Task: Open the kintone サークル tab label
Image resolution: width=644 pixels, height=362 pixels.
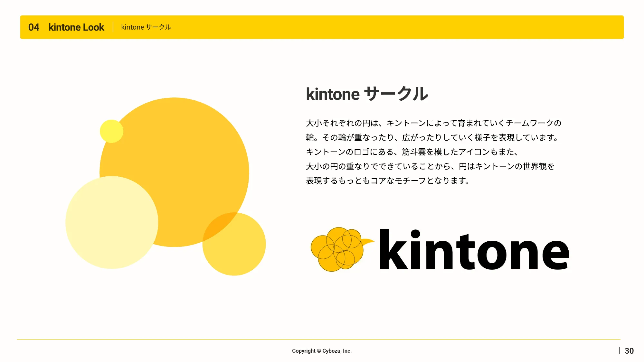Action: pos(146,27)
